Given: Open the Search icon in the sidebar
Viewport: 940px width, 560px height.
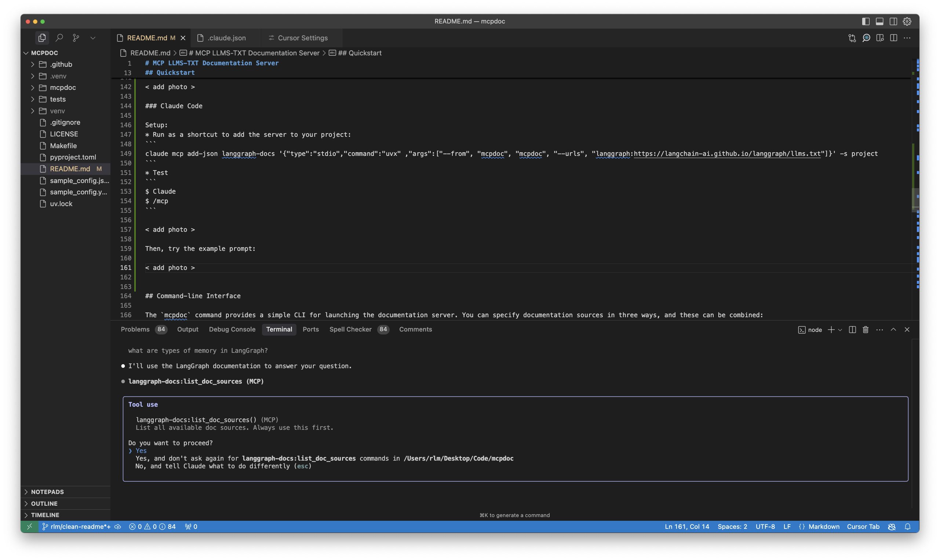Looking at the screenshot, I should 59,38.
